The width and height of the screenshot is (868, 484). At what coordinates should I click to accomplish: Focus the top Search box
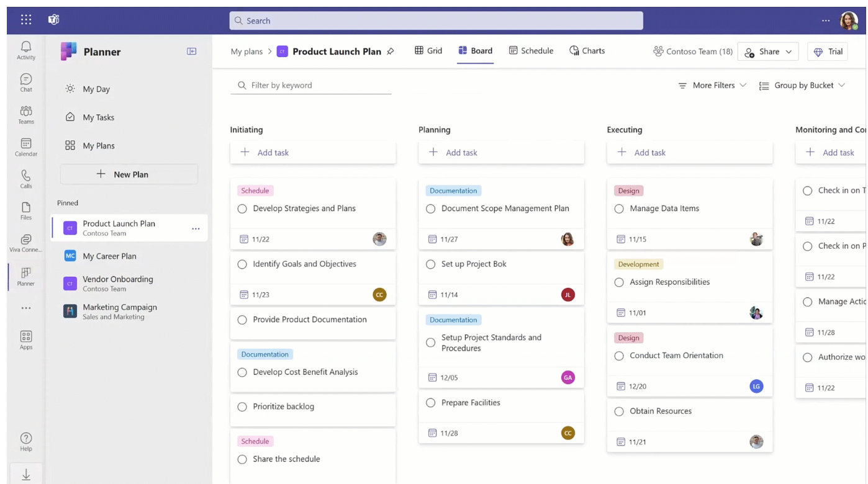(436, 20)
